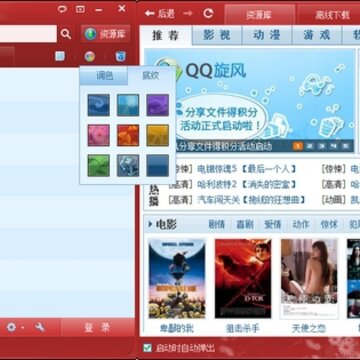Click the wrench tools icon

pyautogui.click(x=40, y=327)
